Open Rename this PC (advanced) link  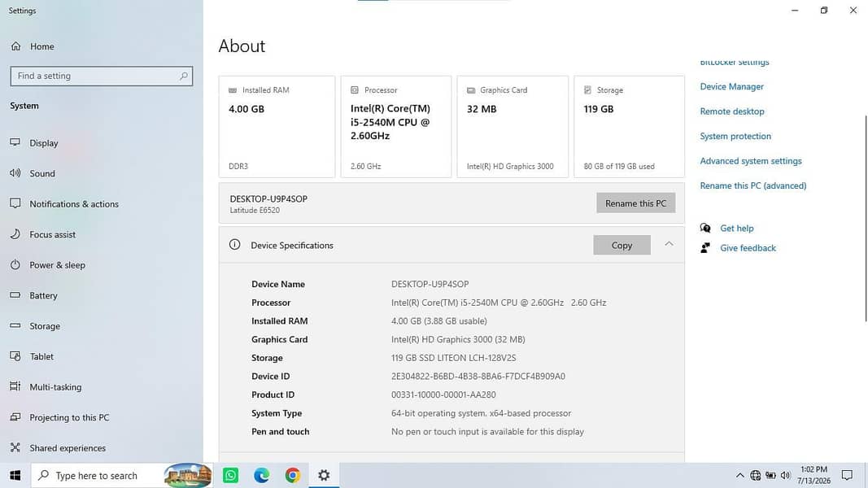tap(752, 186)
